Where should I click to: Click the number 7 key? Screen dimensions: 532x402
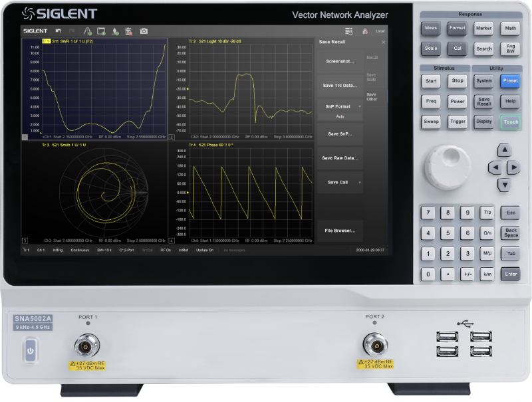(428, 213)
